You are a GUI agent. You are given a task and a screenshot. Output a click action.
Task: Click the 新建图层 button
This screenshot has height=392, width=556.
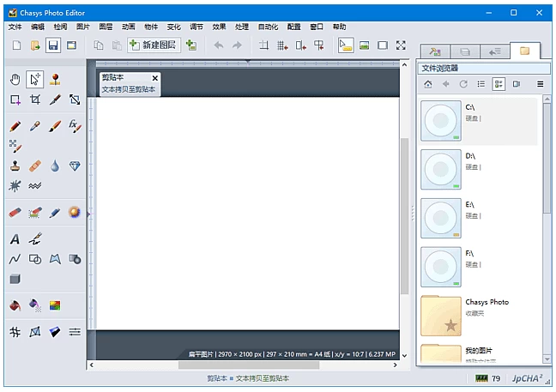point(154,45)
